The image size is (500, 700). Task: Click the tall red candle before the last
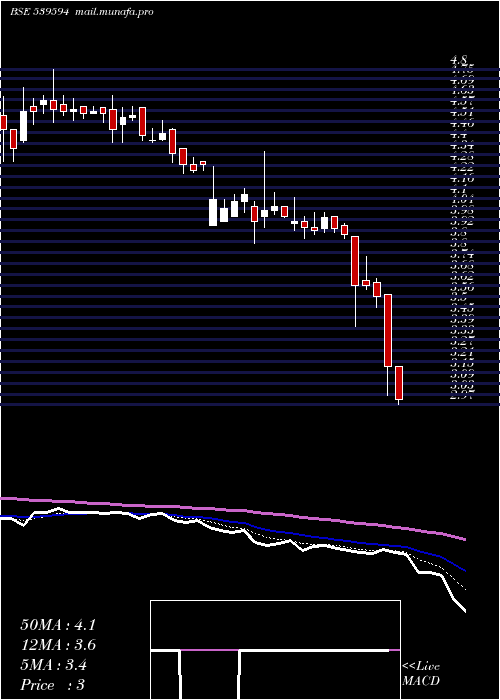pyautogui.click(x=388, y=330)
